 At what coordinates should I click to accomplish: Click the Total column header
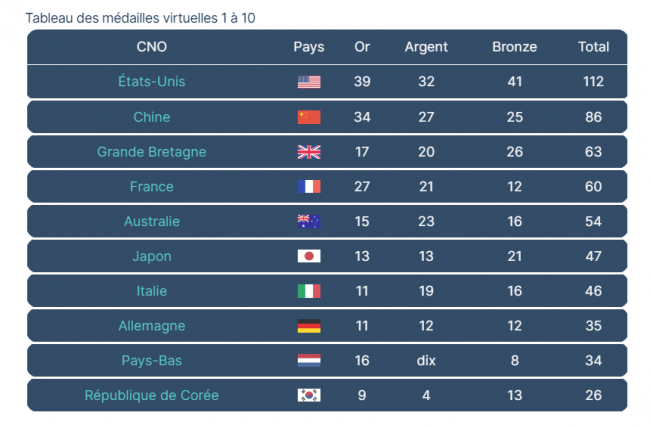point(594,47)
